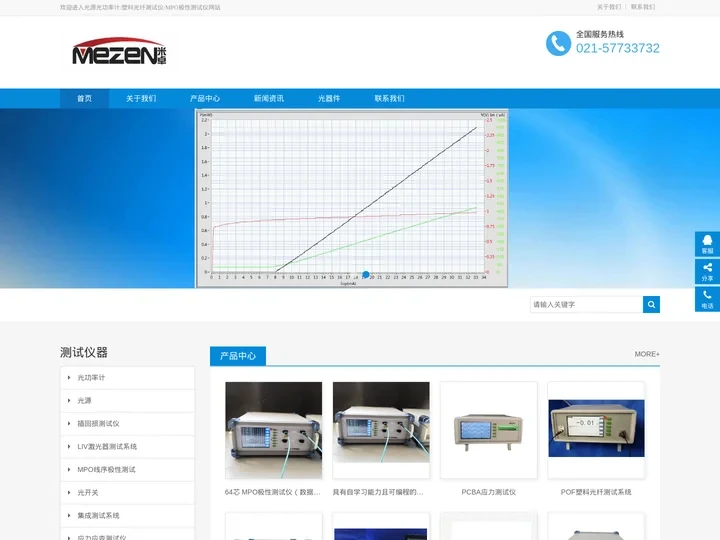The width and height of the screenshot is (720, 540).
Task: Open 64芯 MPO极性测试仪 title link
Action: pyautogui.click(x=273, y=492)
